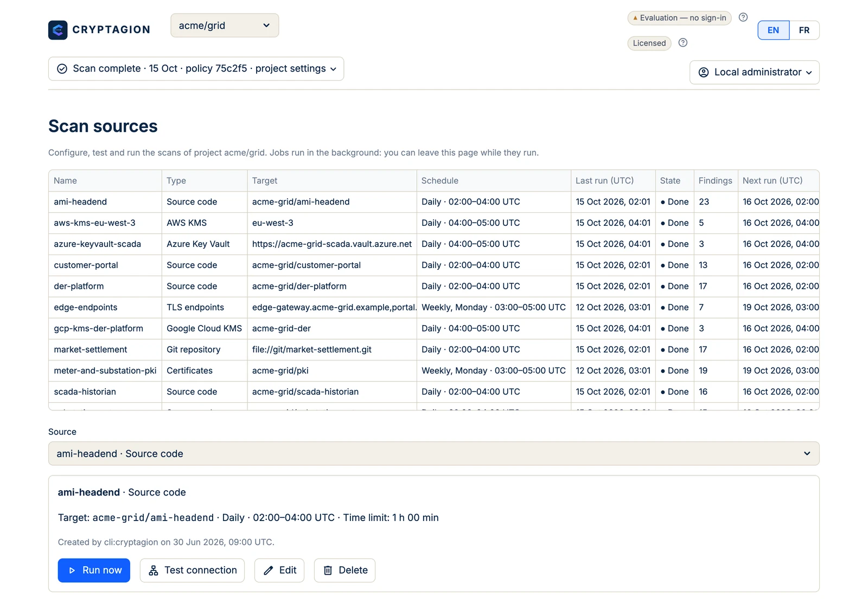The height and width of the screenshot is (603, 868).
Task: Select the aws-kms-eu-west-3 row name
Action: 94,223
